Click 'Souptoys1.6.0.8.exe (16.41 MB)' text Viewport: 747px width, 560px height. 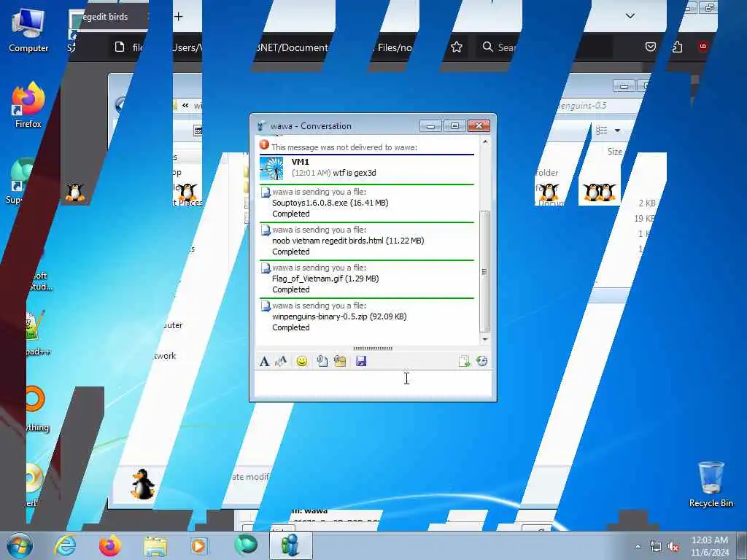click(330, 203)
